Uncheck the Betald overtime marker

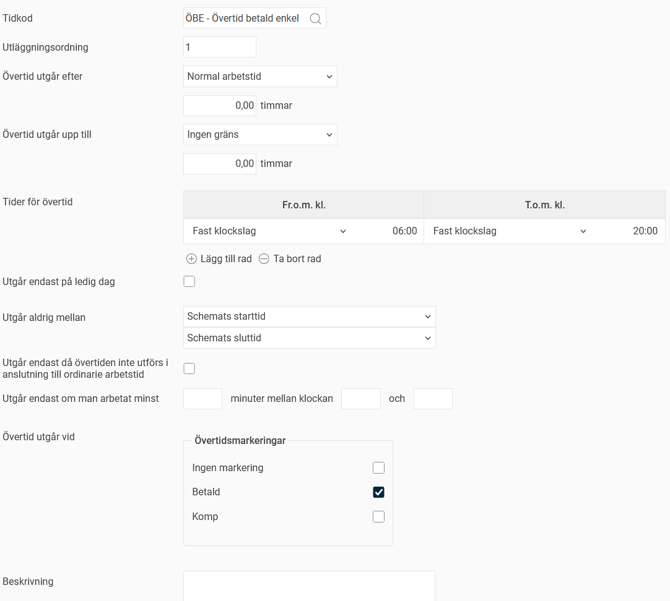click(x=378, y=492)
